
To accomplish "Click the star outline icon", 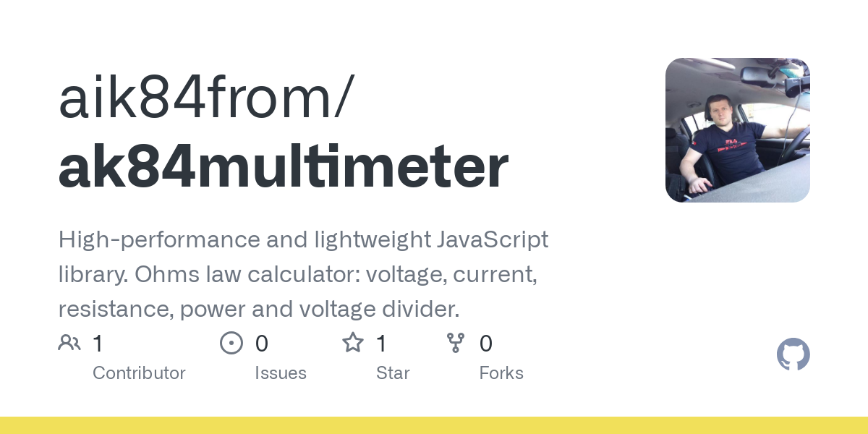I will [x=353, y=343].
